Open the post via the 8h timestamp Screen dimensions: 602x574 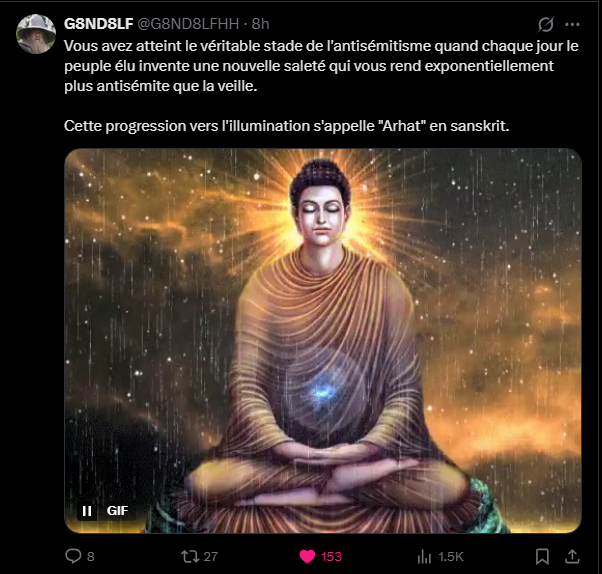pos(260,24)
